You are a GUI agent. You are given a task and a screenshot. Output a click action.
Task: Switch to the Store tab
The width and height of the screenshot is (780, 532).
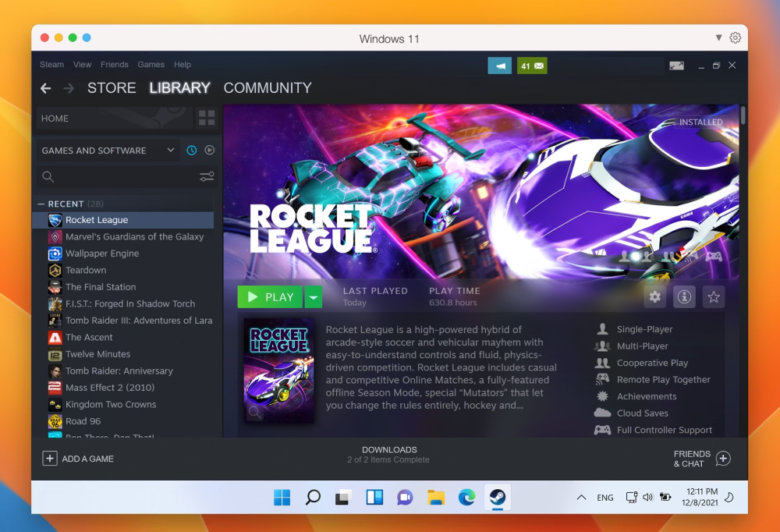click(x=112, y=88)
